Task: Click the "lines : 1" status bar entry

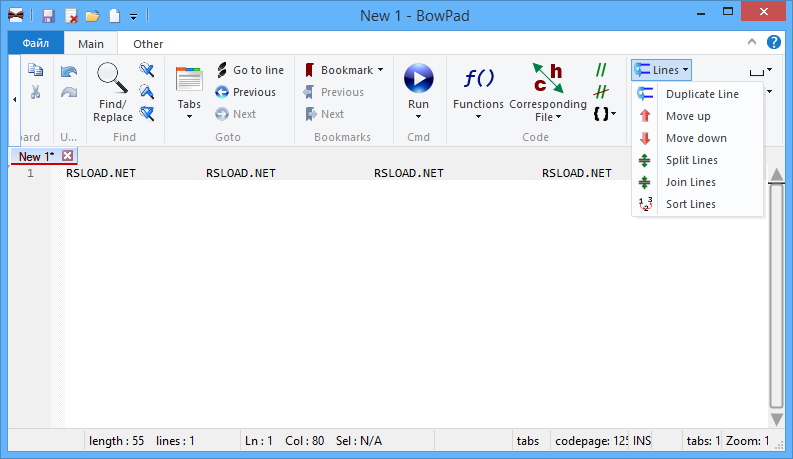Action: [175, 441]
